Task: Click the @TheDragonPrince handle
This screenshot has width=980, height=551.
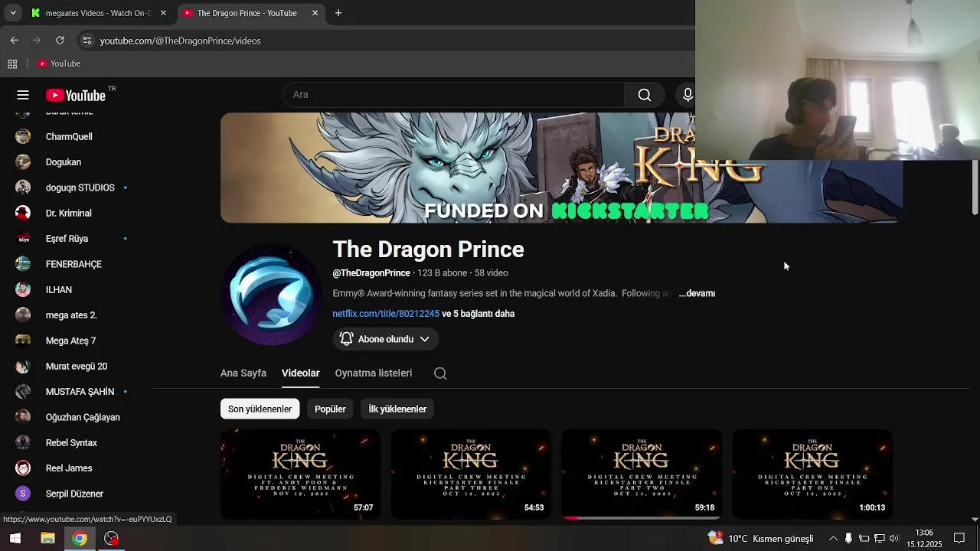Action: coord(371,273)
